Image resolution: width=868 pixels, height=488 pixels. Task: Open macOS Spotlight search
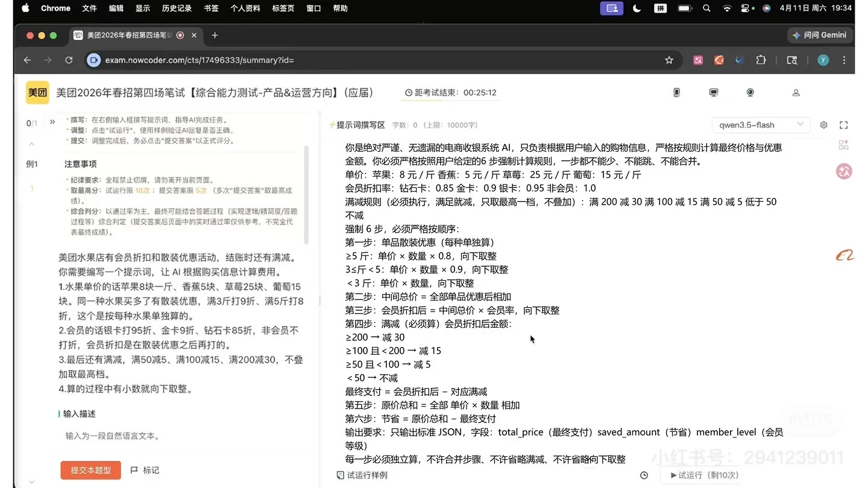(x=706, y=8)
